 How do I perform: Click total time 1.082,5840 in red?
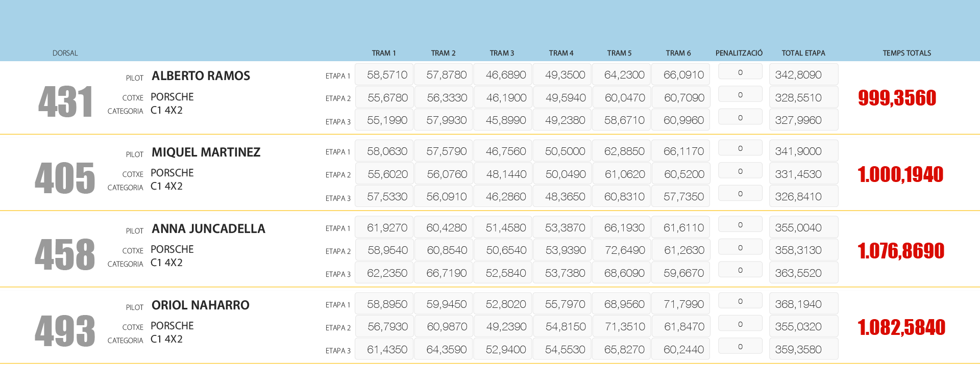click(x=901, y=327)
